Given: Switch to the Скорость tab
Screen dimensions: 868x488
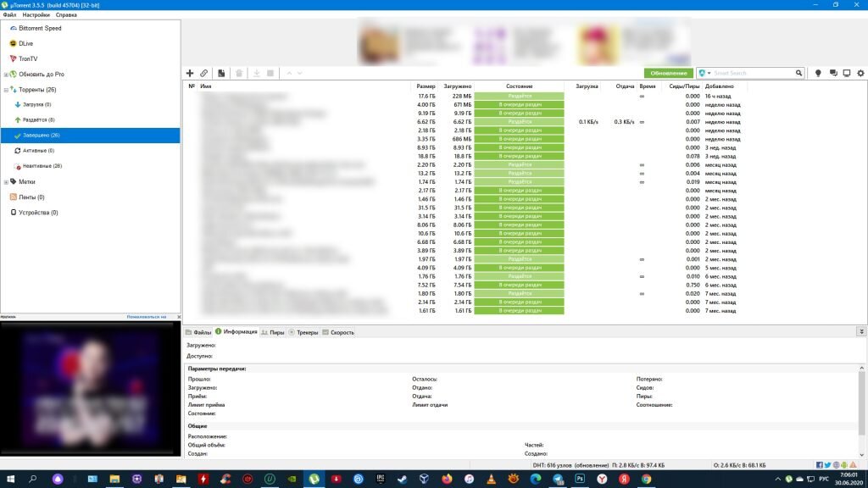Looking at the screenshot, I should coord(338,332).
